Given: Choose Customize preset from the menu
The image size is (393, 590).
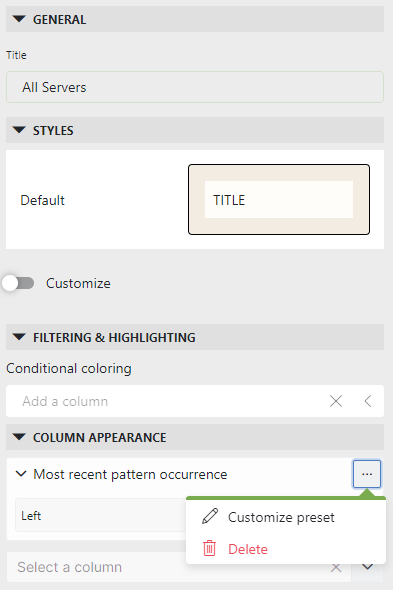Looking at the screenshot, I should (x=286, y=517).
